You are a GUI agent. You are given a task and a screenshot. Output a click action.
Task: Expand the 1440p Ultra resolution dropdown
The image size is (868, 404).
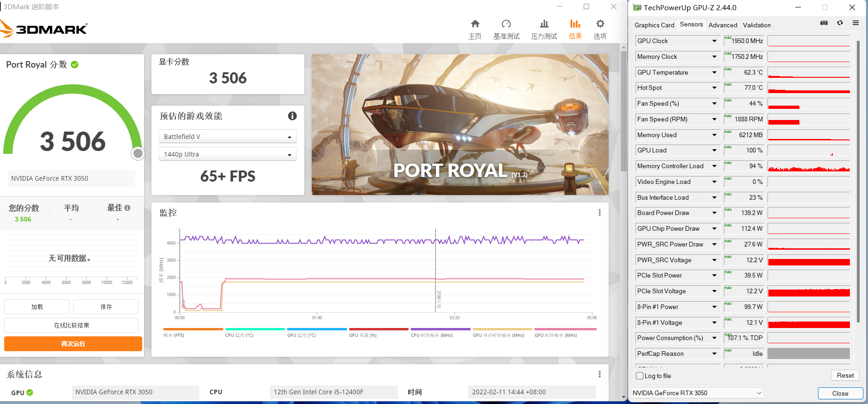[x=227, y=154]
